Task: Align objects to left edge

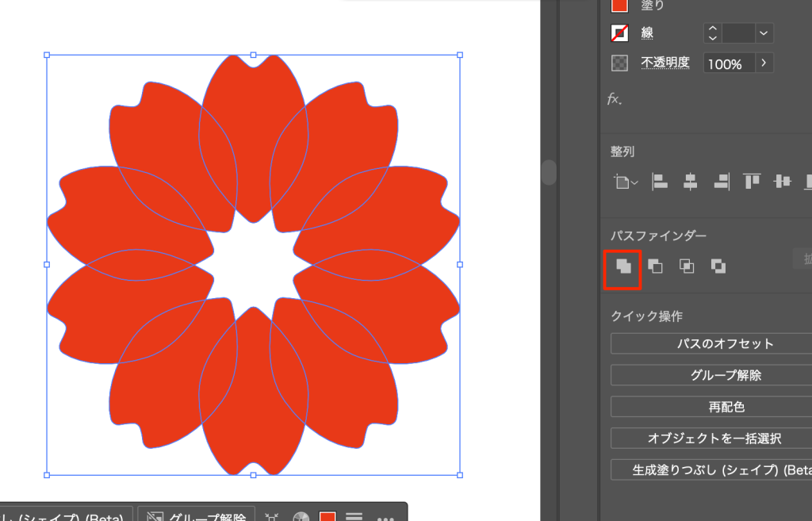Action: pos(659,182)
